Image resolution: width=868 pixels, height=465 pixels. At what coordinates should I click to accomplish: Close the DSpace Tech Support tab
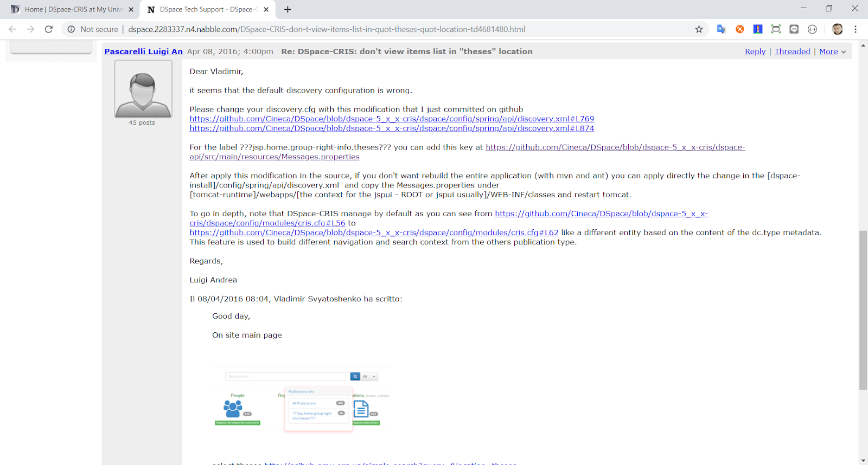pos(266,9)
